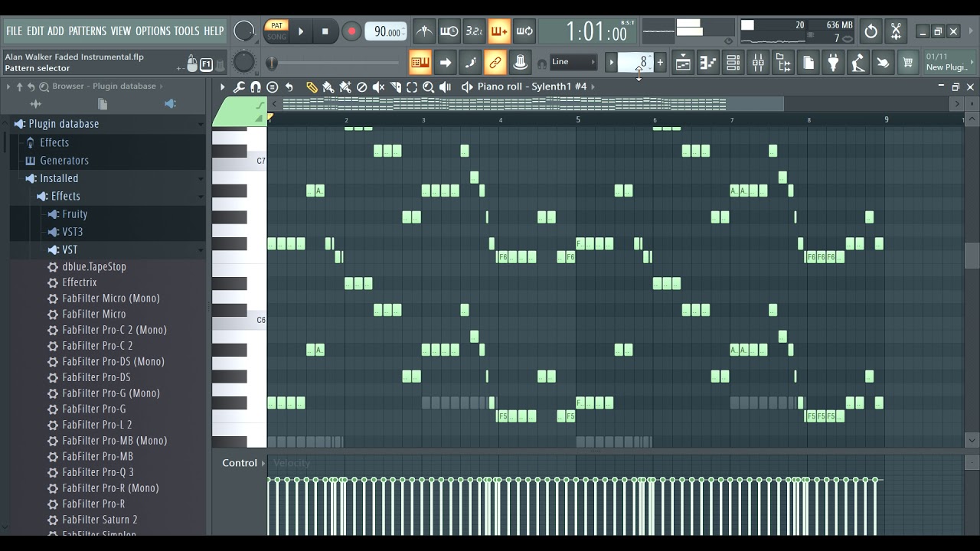This screenshot has height=551, width=980.
Task: Open the EDIT menu
Action: [x=35, y=31]
